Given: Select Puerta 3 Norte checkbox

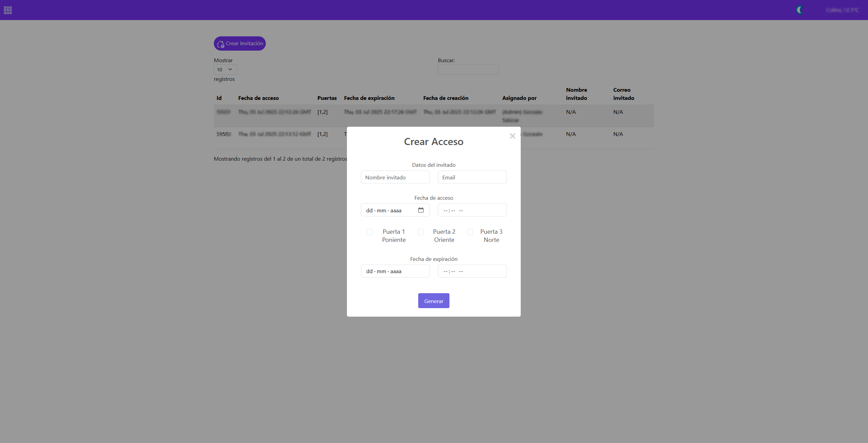Looking at the screenshot, I should pos(470,232).
